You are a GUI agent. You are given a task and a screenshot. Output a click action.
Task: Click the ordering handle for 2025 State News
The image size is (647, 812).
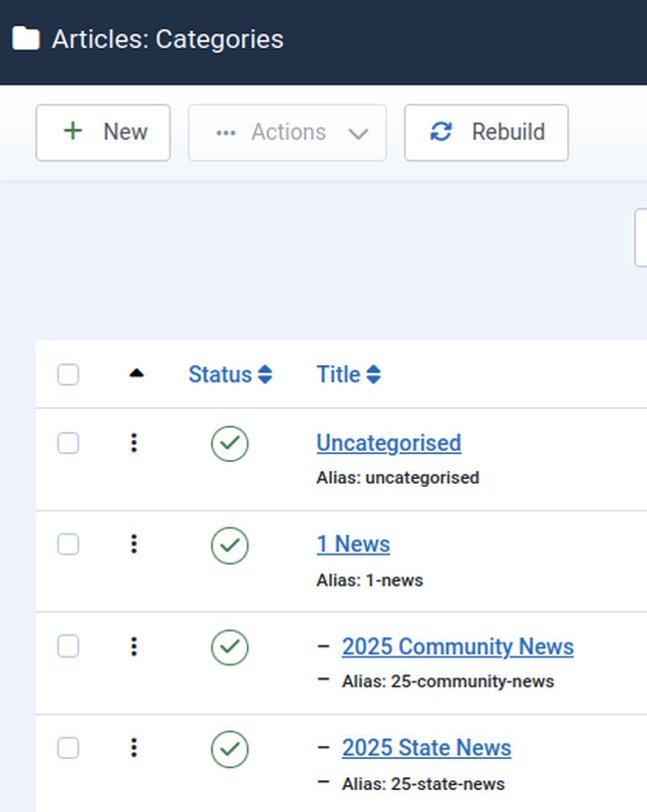(x=135, y=748)
